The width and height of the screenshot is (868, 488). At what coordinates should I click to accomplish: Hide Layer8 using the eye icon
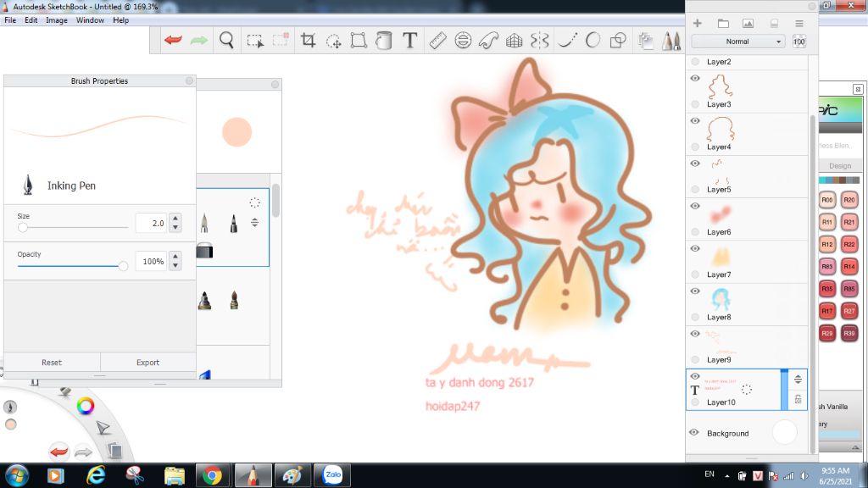click(x=695, y=291)
